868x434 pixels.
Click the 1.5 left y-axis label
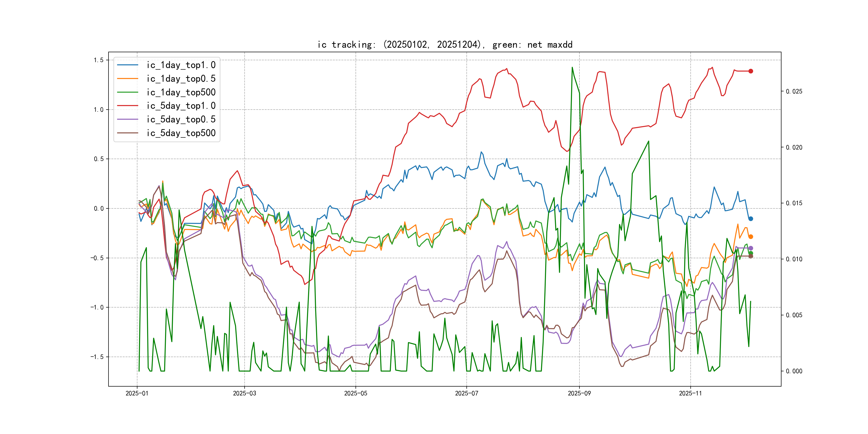(x=98, y=60)
